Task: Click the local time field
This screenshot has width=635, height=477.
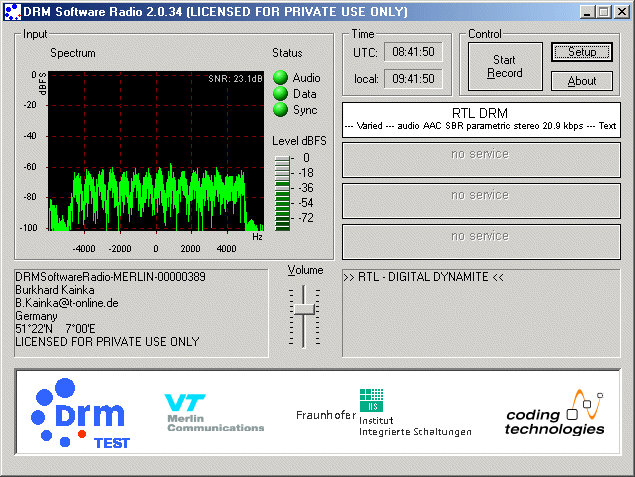Action: [x=412, y=78]
